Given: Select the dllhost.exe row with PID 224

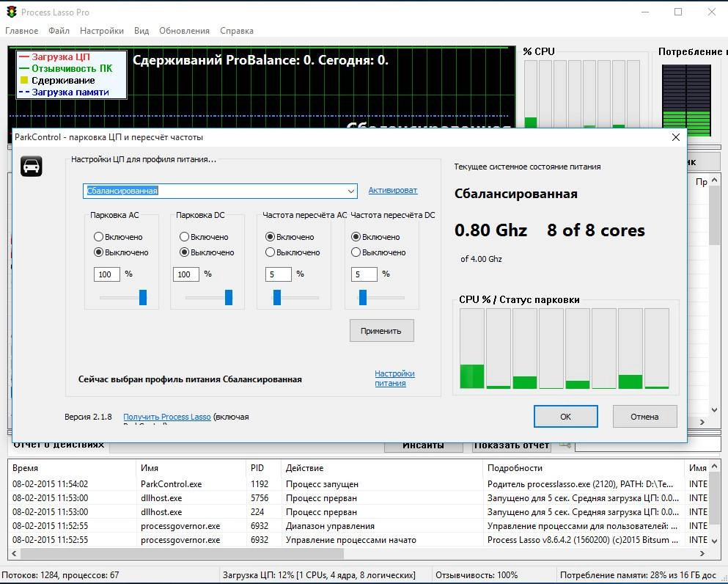Looking at the screenshot, I should pyautogui.click(x=359, y=512).
